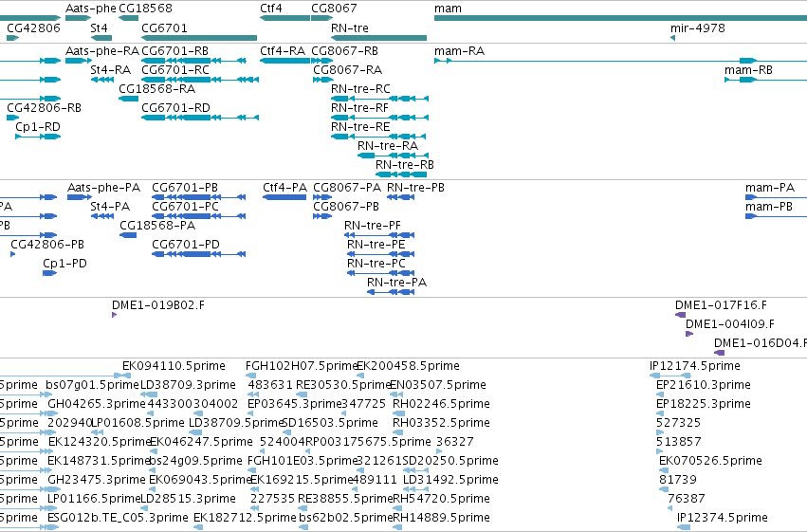Click the CG8067 gene label
This screenshot has height=532, width=807.
(x=334, y=9)
